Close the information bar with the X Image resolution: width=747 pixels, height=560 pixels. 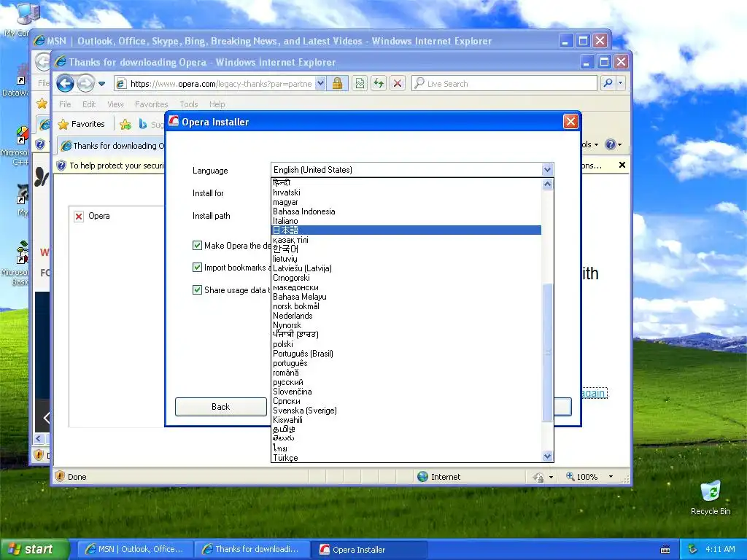pos(622,165)
